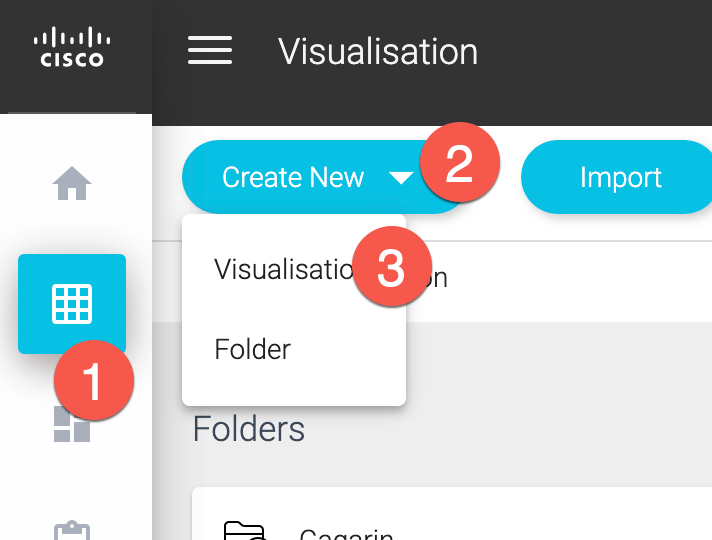Click the Visualisation page title
712x540 pixels.
(378, 51)
